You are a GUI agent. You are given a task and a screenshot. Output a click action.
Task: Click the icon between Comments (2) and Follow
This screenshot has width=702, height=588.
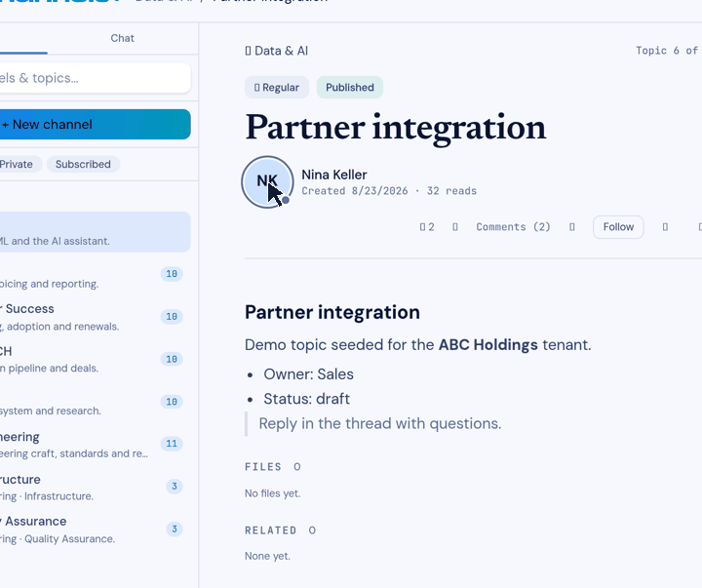click(571, 227)
